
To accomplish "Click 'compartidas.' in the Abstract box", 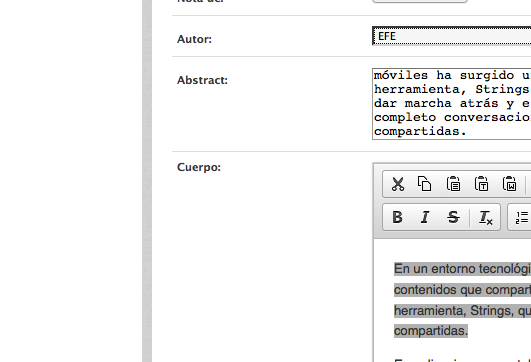I will (x=420, y=131).
